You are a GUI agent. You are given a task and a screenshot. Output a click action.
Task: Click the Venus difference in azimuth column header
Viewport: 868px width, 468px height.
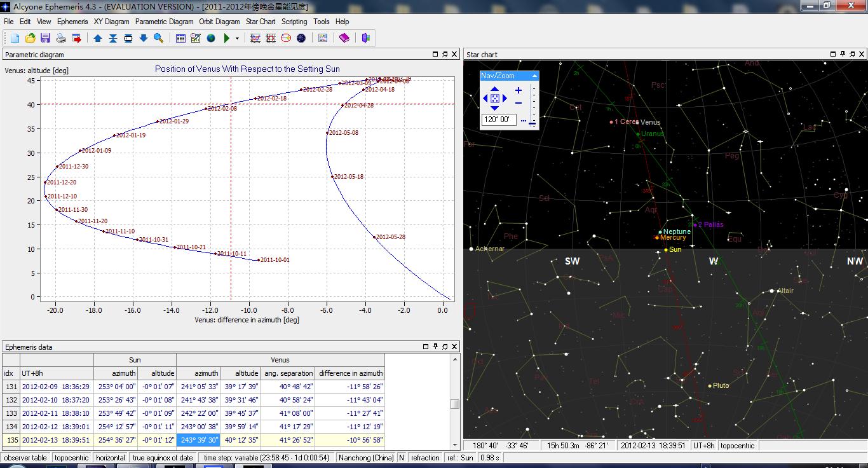(x=350, y=373)
